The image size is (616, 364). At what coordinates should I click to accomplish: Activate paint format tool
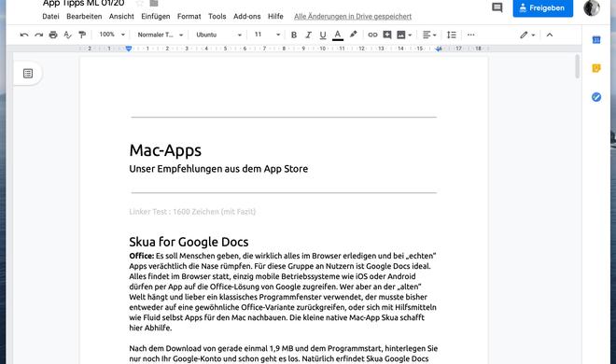[x=82, y=35]
